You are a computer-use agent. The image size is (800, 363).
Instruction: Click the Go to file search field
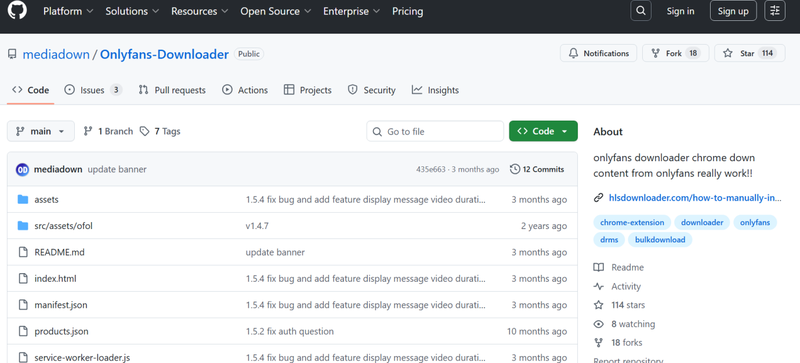pos(435,131)
